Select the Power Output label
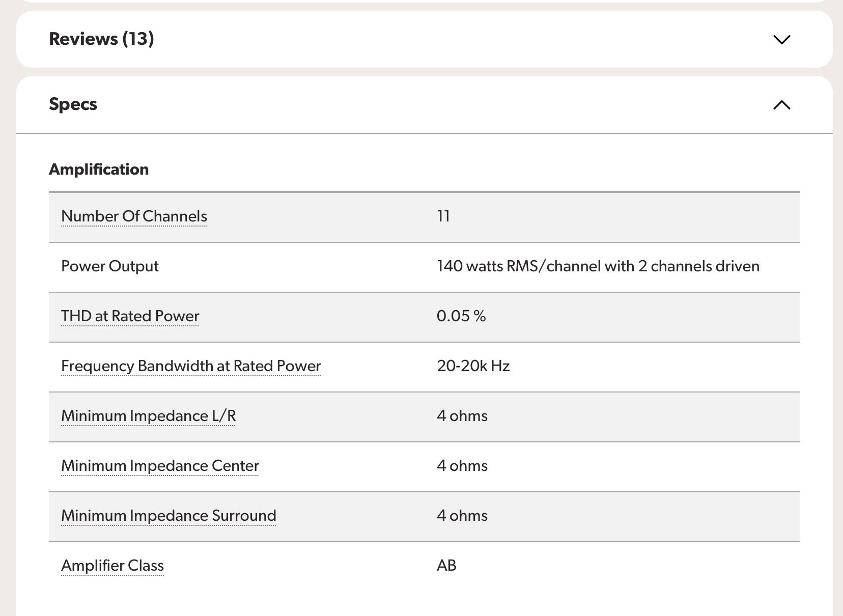Screen dimensions: 843x616 (x=110, y=266)
